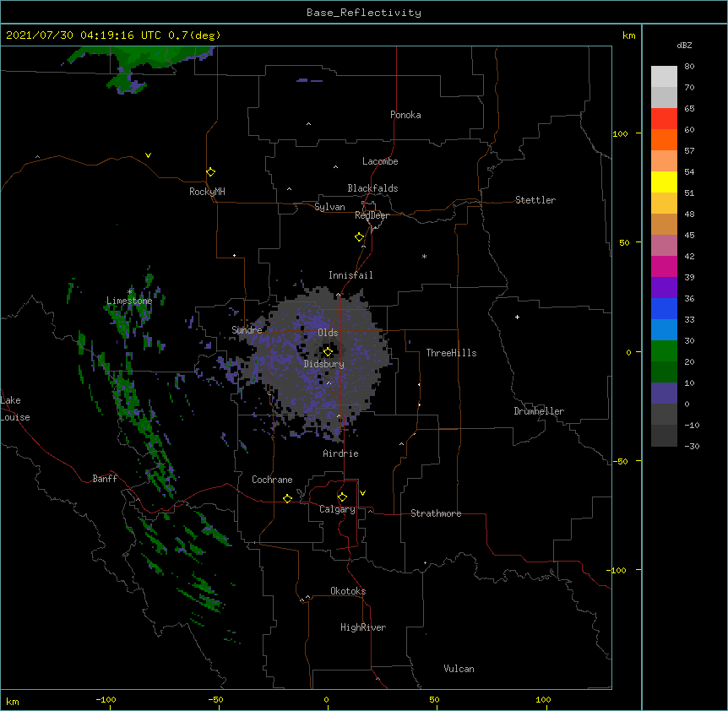Click the Lake Louise label
Screen dimensions: 728x711
(x=15, y=409)
